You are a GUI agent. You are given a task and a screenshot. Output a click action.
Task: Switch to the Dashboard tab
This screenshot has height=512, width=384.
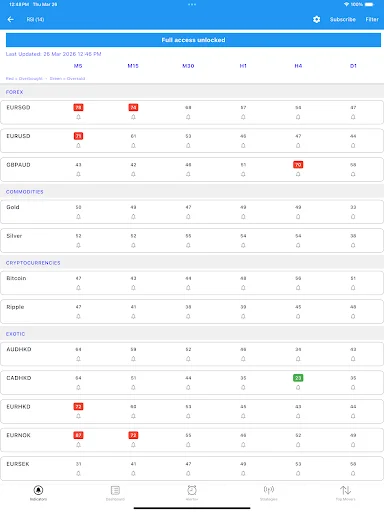click(x=115, y=493)
